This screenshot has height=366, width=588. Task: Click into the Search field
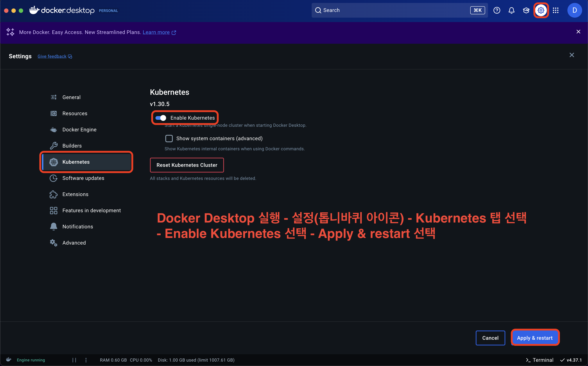[x=392, y=10]
